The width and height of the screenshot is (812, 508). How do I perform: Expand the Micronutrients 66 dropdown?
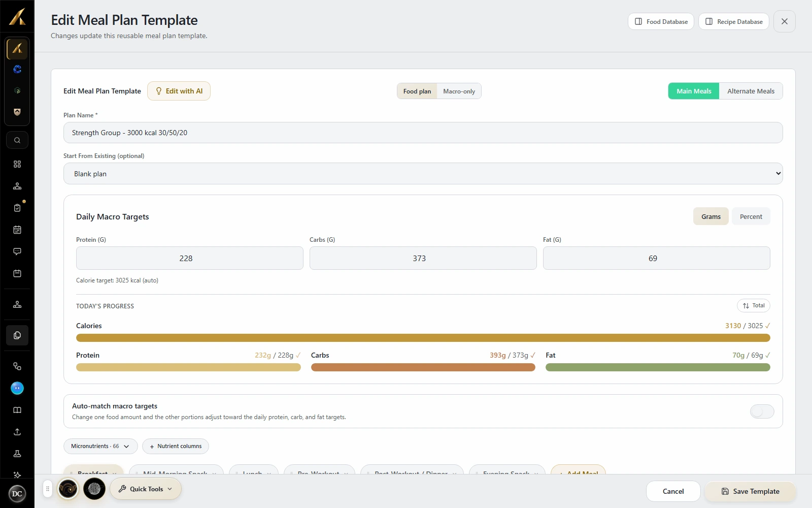click(x=100, y=447)
